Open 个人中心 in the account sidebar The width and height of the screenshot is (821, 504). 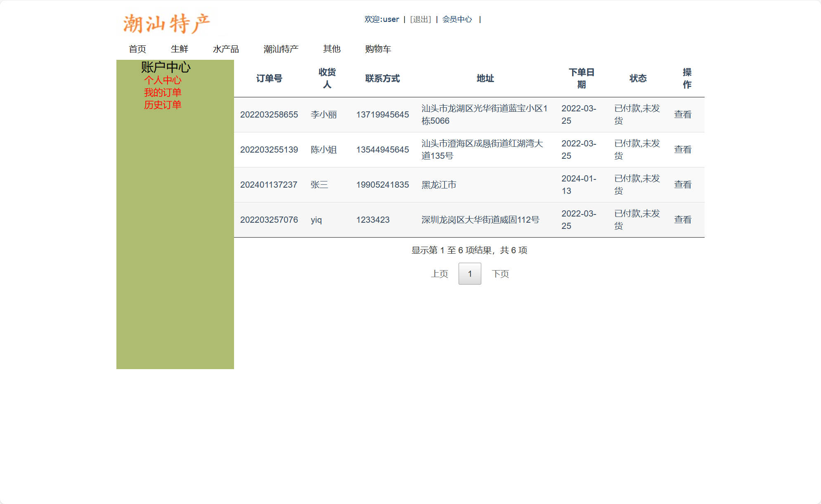coord(163,81)
